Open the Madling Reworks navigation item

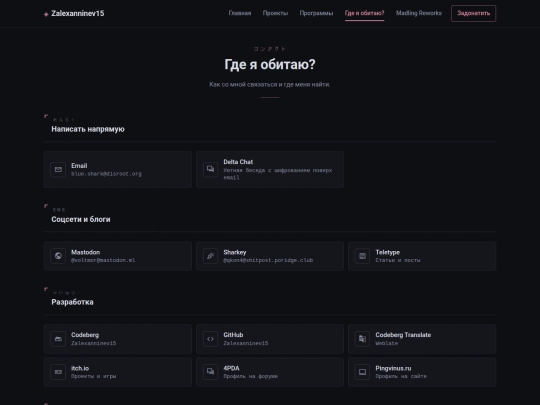point(419,13)
